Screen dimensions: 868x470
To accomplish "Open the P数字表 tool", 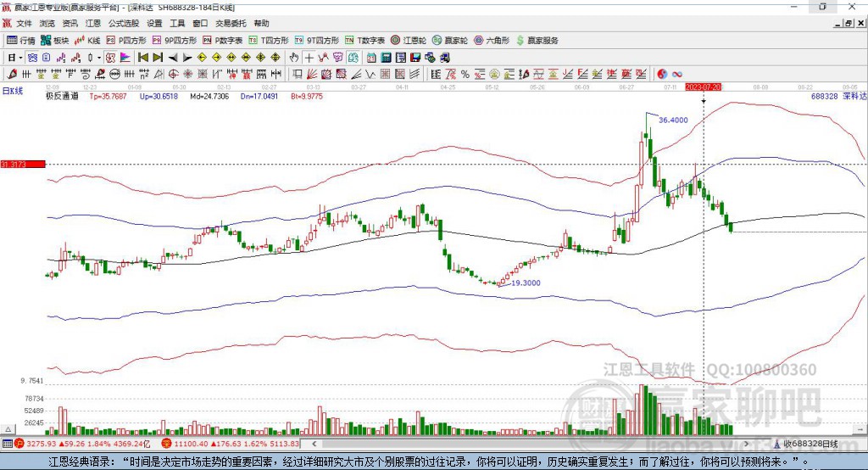I will pyautogui.click(x=223, y=41).
